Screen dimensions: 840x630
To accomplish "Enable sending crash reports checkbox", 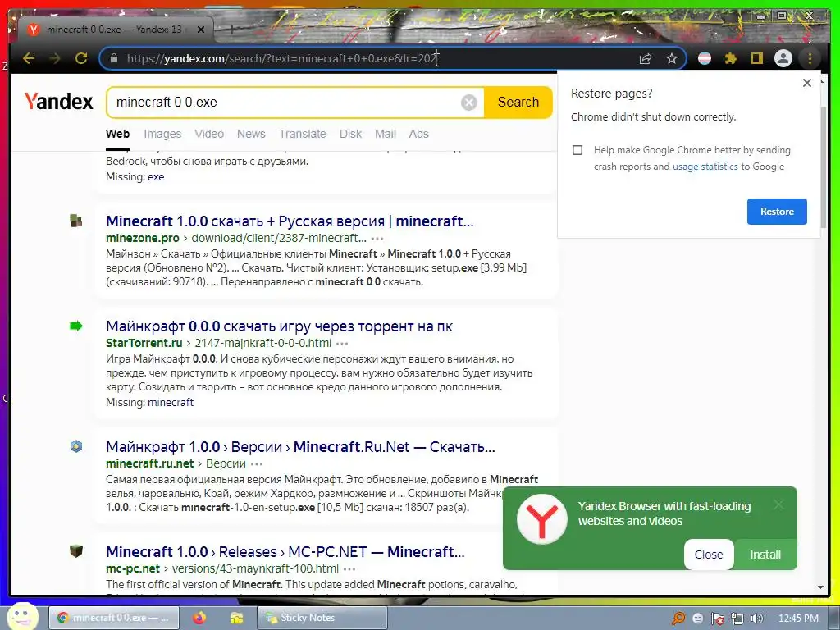I will (x=577, y=150).
